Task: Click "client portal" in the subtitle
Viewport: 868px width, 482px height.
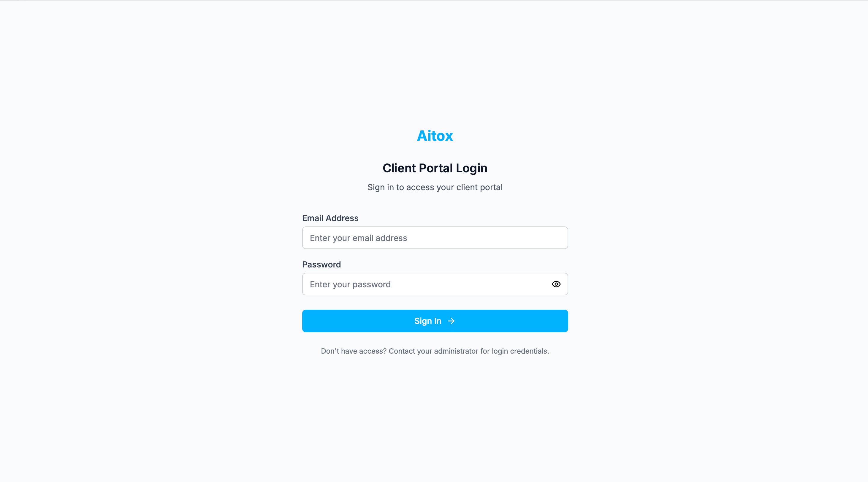Action: click(479, 187)
